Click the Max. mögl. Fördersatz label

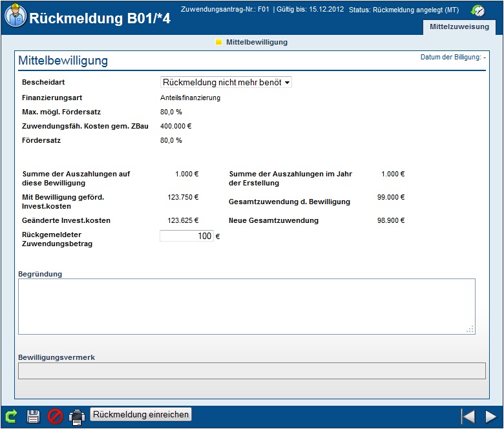(61, 112)
